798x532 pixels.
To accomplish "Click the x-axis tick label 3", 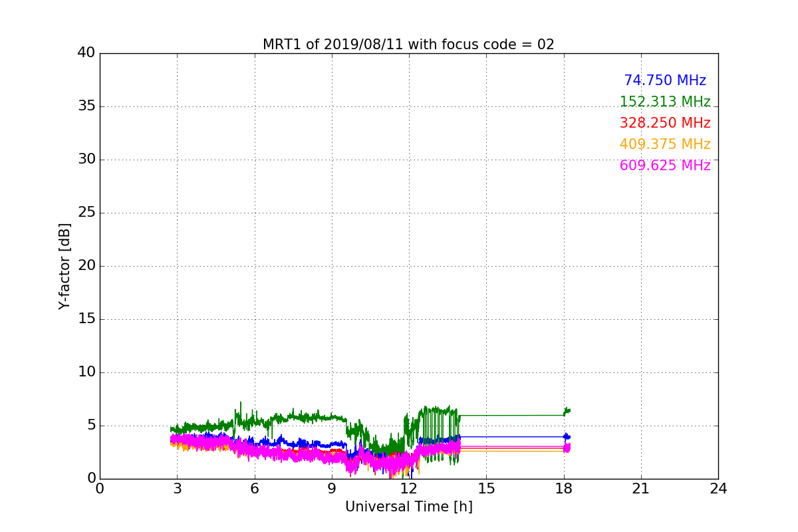I will click(177, 488).
